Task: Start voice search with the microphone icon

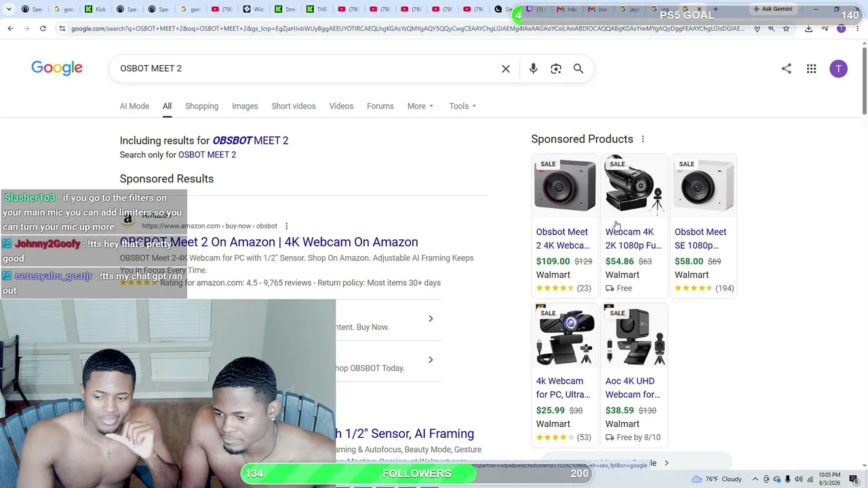Action: pyautogui.click(x=533, y=68)
